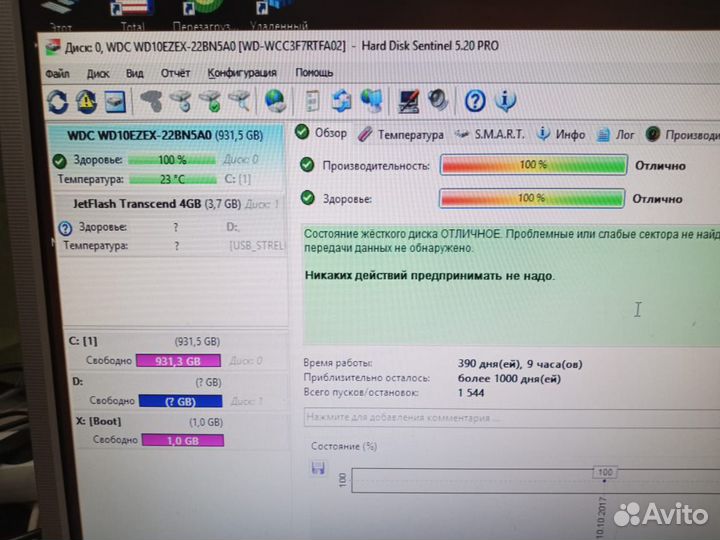Switch to the Инфо tab

click(561, 134)
